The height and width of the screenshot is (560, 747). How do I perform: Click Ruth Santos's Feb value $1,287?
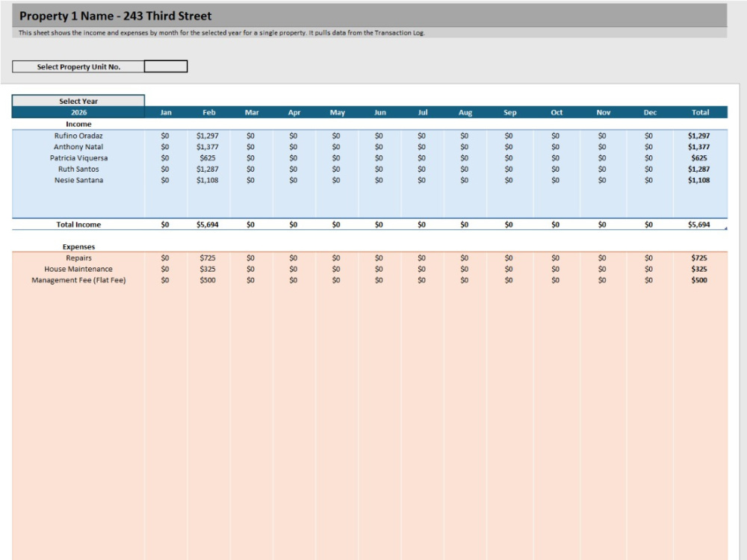207,169
